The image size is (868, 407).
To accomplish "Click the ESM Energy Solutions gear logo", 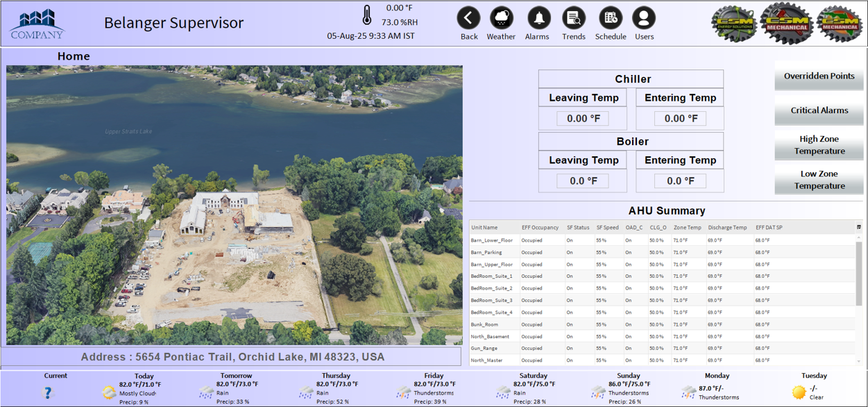I will (x=733, y=24).
